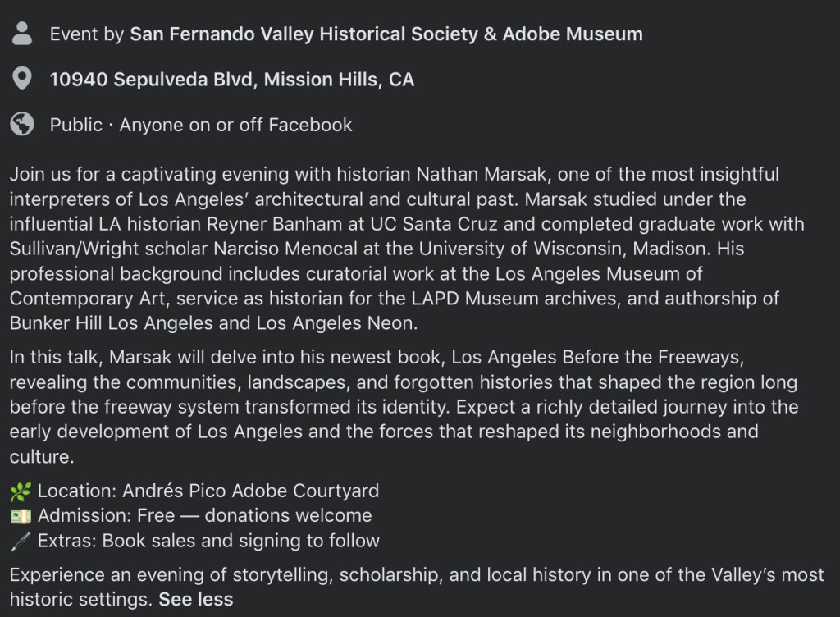The image size is (840, 617).
Task: Click the leaf emoji before Location
Action: click(20, 491)
